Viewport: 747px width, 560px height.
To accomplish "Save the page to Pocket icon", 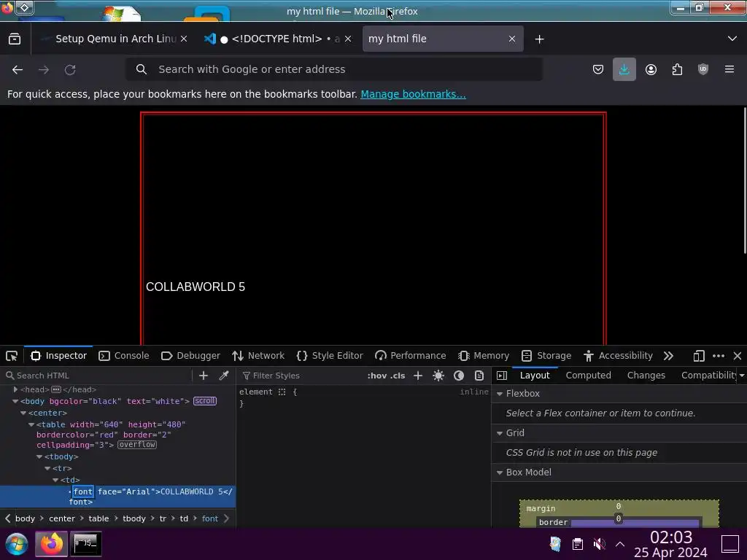I will pyautogui.click(x=598, y=69).
